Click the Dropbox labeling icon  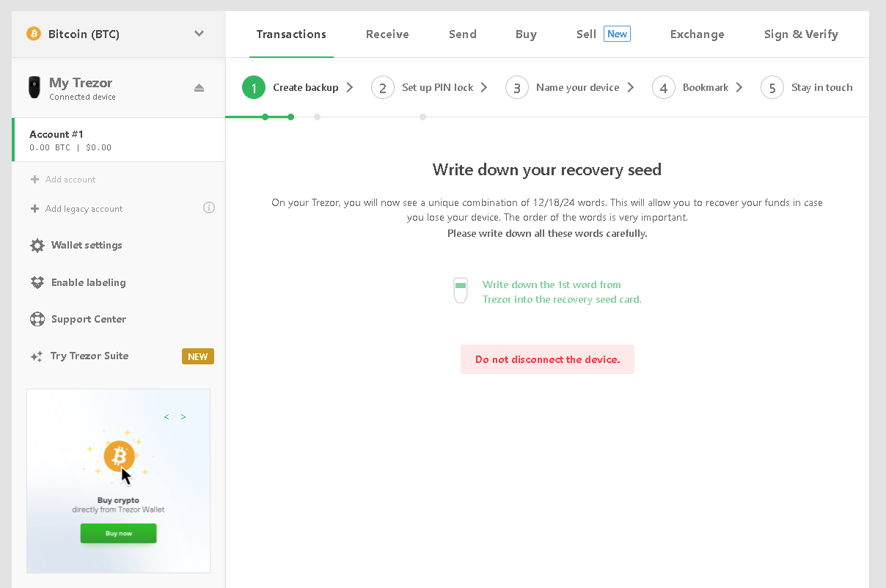37,282
